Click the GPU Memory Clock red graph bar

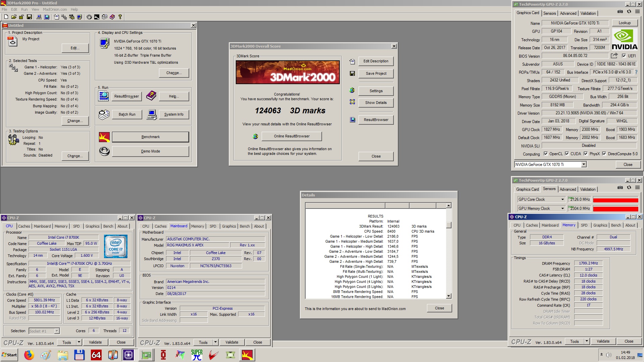pyautogui.click(x=615, y=209)
